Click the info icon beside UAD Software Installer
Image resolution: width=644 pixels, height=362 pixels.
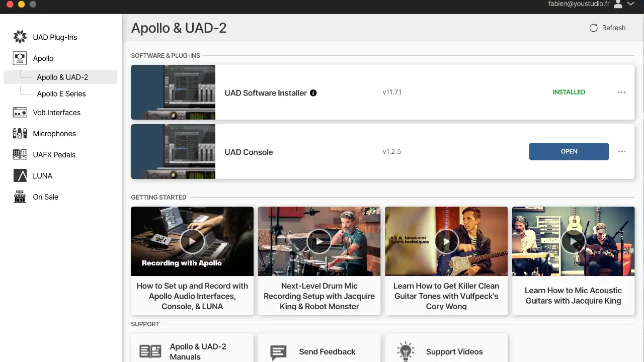[x=313, y=93]
